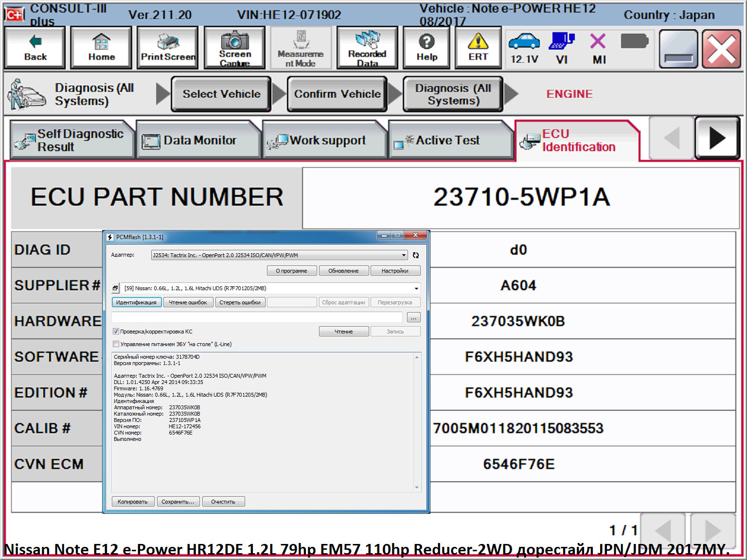Viewport: 747px width, 560px height.
Task: Open Help question mark
Action: click(427, 47)
